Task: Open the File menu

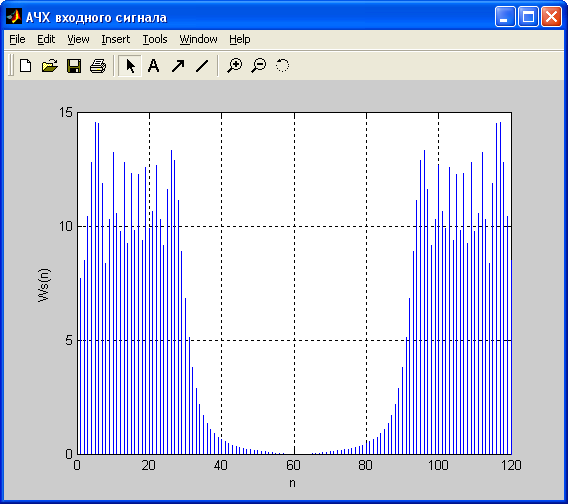Action: (x=17, y=39)
